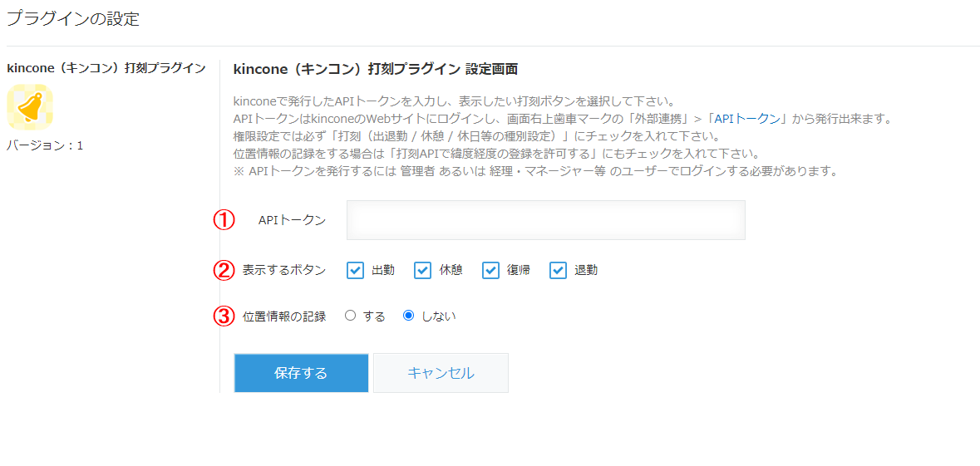Click the 保存する button
Viewport: 980px width, 466px height.
click(301, 373)
